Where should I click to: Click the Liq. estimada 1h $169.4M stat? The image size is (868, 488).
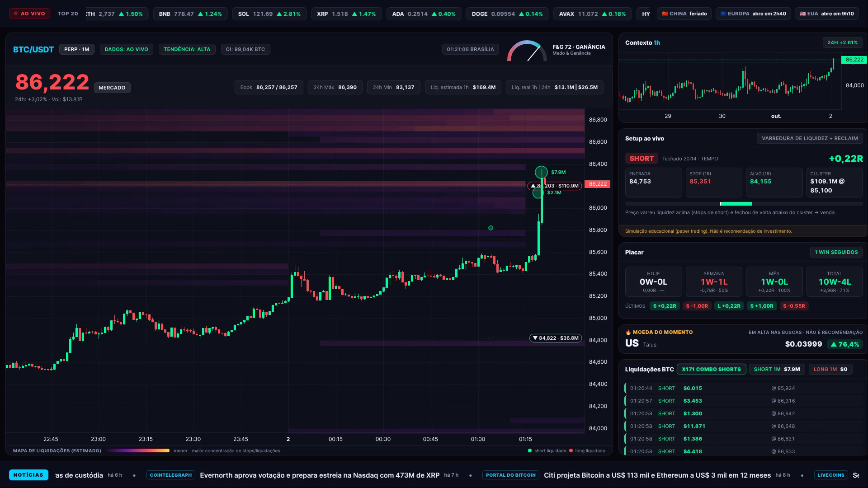[x=463, y=87]
